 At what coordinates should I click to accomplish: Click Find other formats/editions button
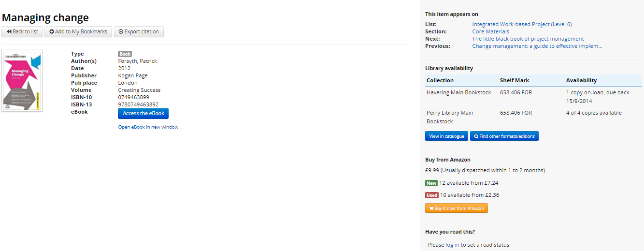[504, 136]
